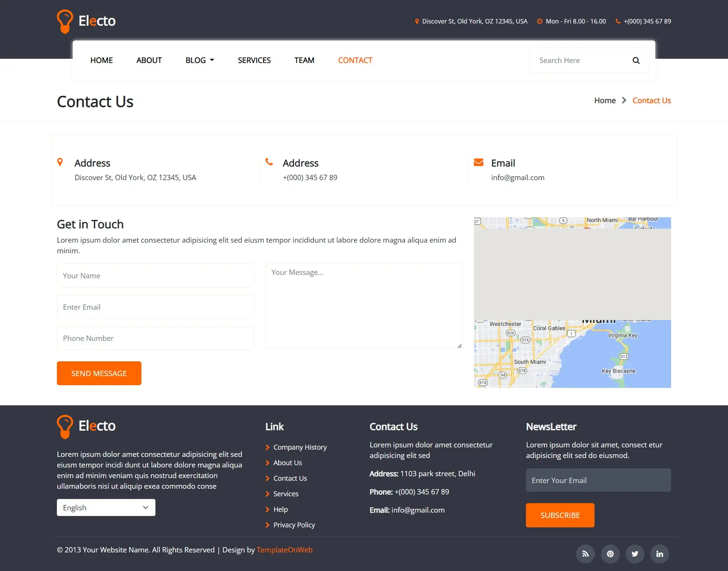Click the Mon - Fri 8.00 - 16.00 text
This screenshot has width=728, height=571.
point(576,21)
